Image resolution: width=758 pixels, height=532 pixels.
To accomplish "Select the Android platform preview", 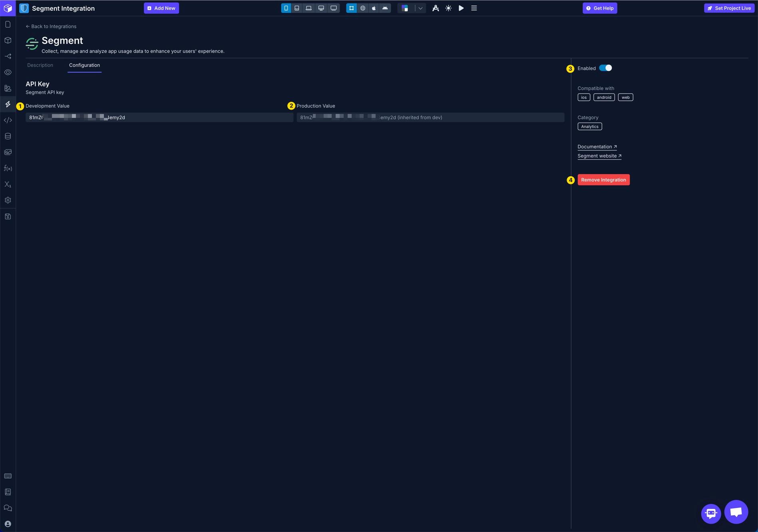I will pos(385,8).
